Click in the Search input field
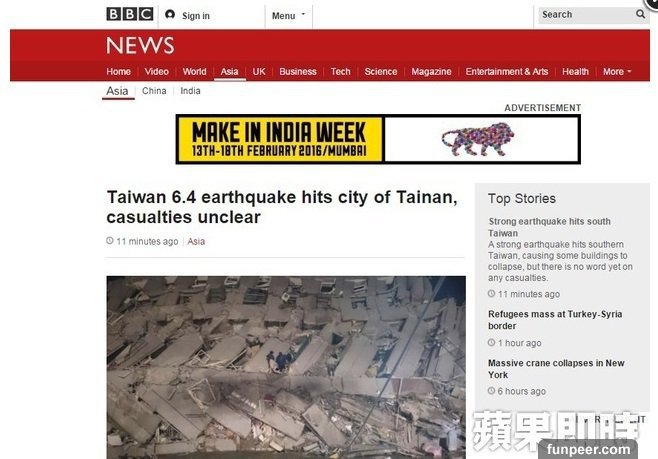 (587, 15)
